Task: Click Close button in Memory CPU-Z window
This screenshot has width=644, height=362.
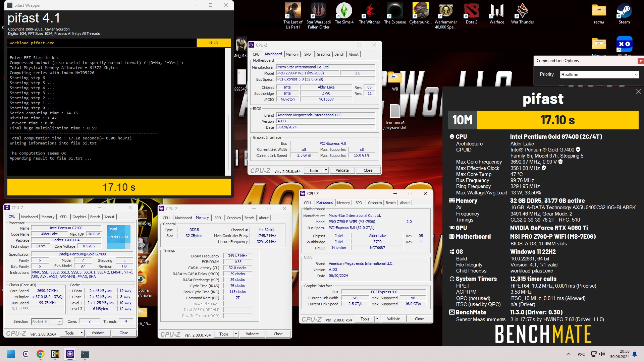Action: [x=278, y=334]
